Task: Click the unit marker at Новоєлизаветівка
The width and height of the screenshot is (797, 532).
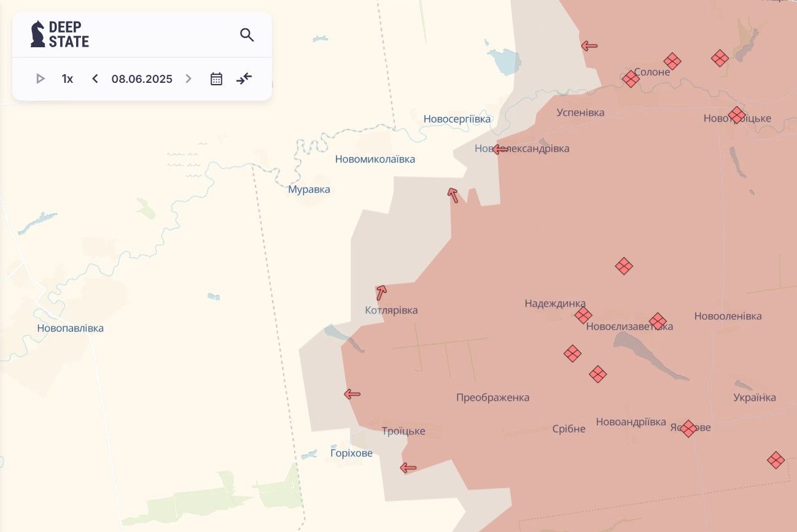Action: [x=658, y=321]
